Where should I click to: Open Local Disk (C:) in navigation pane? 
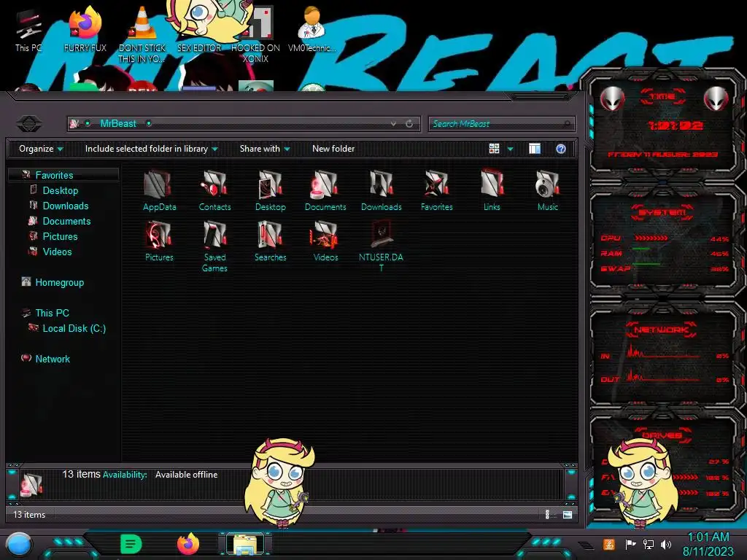74,328
